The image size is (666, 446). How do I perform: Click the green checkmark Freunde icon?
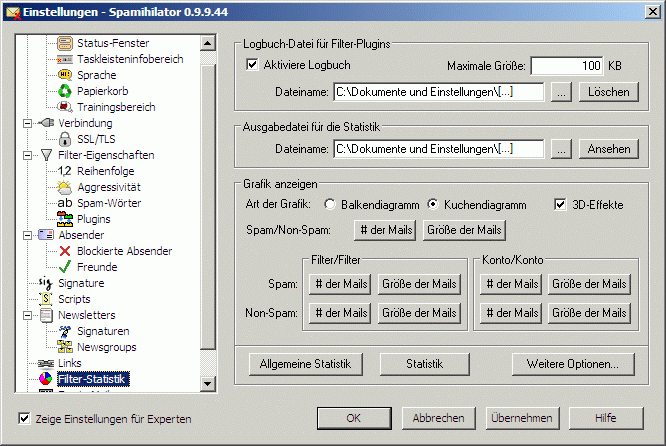point(65,267)
